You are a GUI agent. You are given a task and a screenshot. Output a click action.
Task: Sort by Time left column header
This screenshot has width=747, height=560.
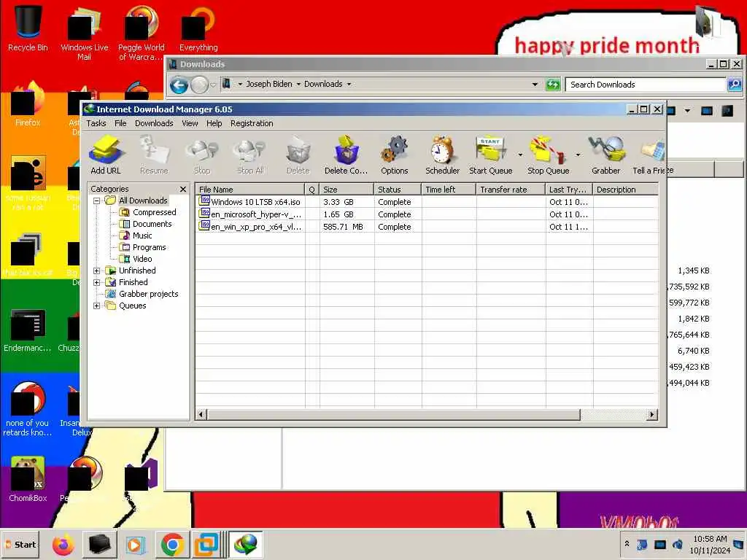click(449, 190)
